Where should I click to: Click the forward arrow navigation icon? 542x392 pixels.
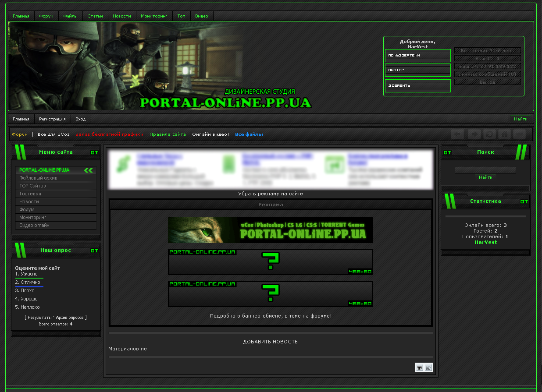(474, 134)
